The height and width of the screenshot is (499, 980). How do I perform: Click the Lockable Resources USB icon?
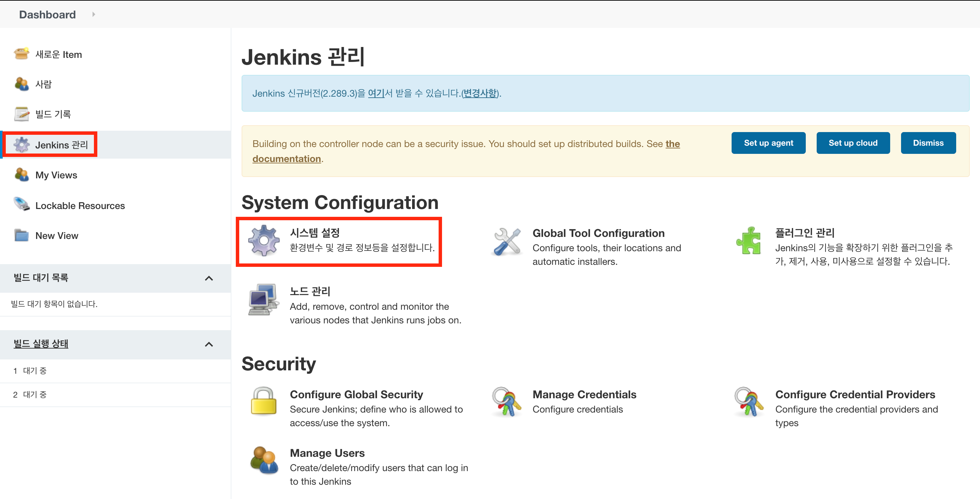click(21, 204)
